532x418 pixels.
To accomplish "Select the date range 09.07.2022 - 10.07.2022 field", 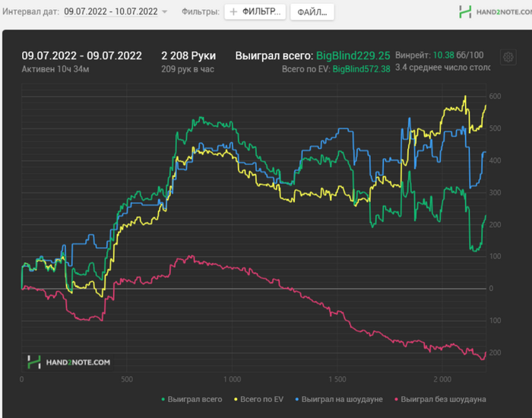I will [111, 11].
